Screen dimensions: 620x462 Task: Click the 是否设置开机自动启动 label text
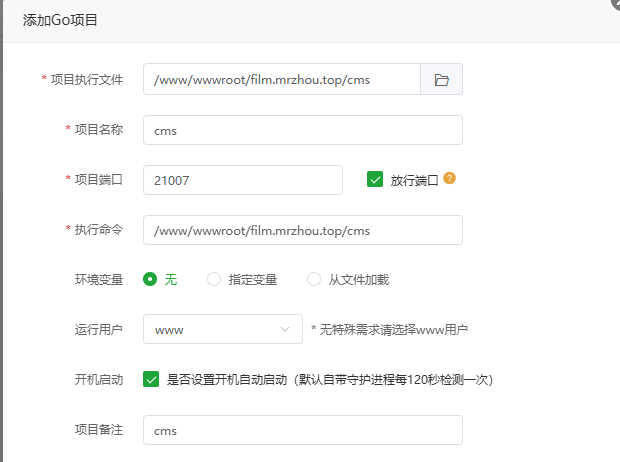[328, 380]
